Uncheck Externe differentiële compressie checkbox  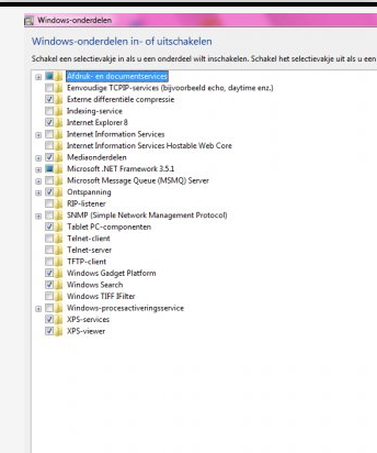pos(49,99)
